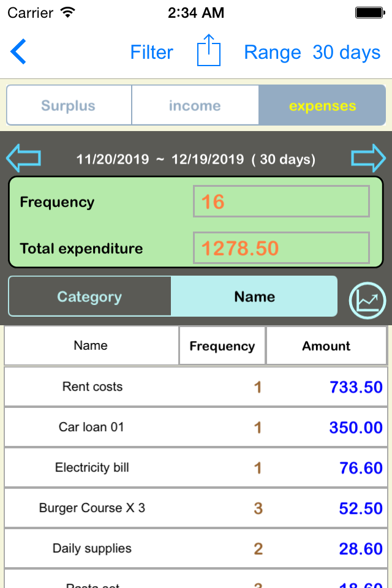Switch to the Surplus tab

coord(69,105)
